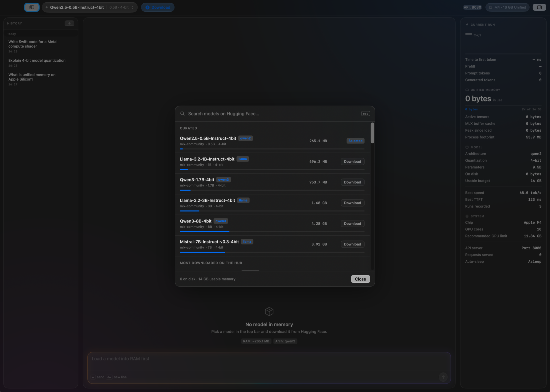Click the lightning icon beside Current Run
Viewport: 550px width, 392px height.
(467, 25)
